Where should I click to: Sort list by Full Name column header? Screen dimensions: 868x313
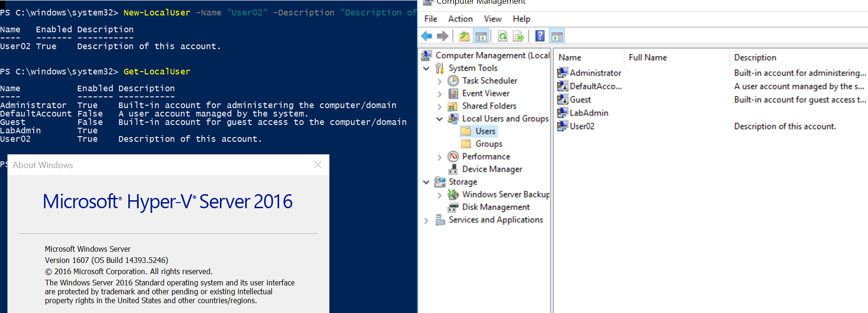[676, 57]
